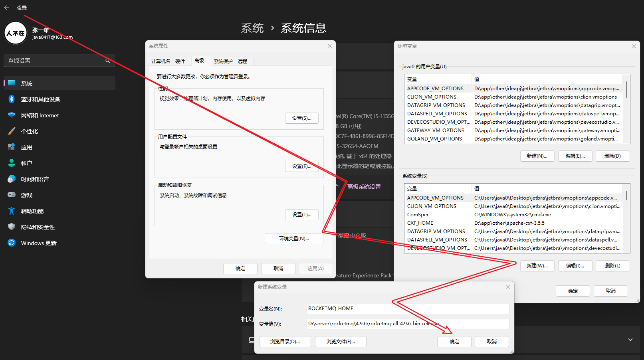Click the 变量名 ROCKETMQ_HOME input field

pos(407,309)
